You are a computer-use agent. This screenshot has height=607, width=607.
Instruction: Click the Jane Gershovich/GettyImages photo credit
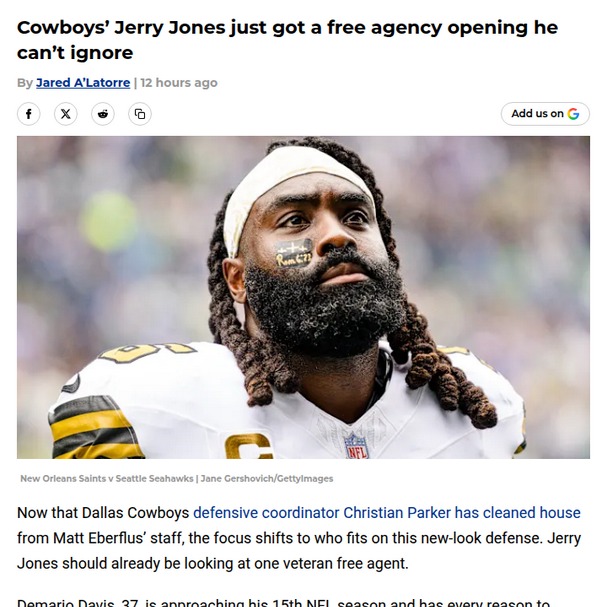coord(267,478)
